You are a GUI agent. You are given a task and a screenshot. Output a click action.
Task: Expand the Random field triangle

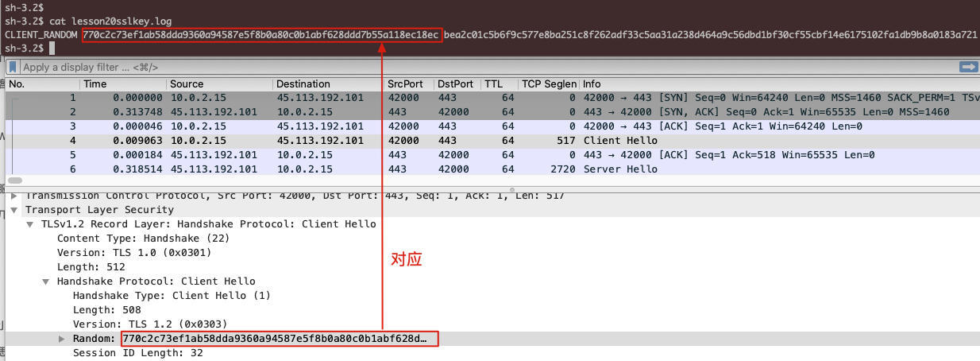62,339
